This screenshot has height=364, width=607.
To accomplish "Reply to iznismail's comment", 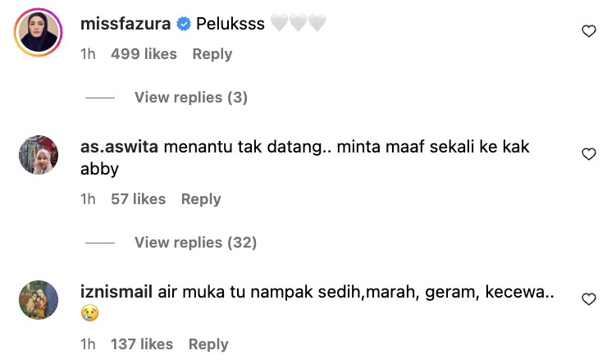I will (208, 344).
